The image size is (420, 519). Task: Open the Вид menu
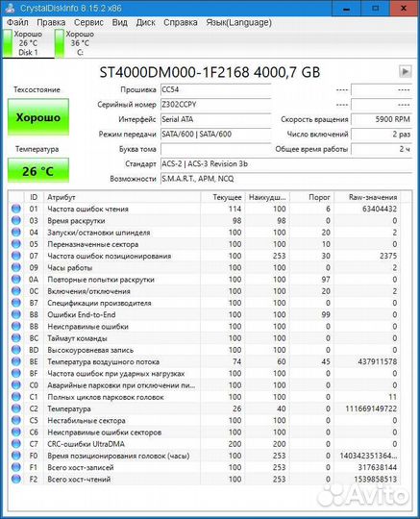tap(120, 22)
